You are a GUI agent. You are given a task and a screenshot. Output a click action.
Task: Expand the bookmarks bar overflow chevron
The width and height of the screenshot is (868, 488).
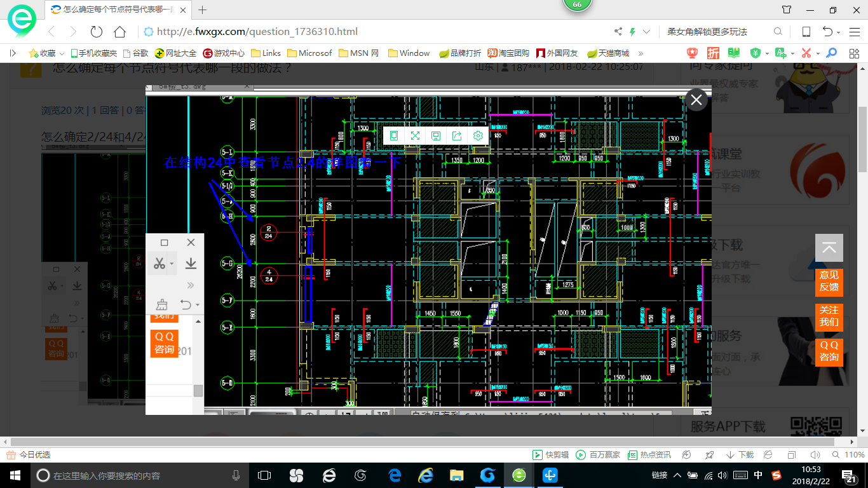641,53
